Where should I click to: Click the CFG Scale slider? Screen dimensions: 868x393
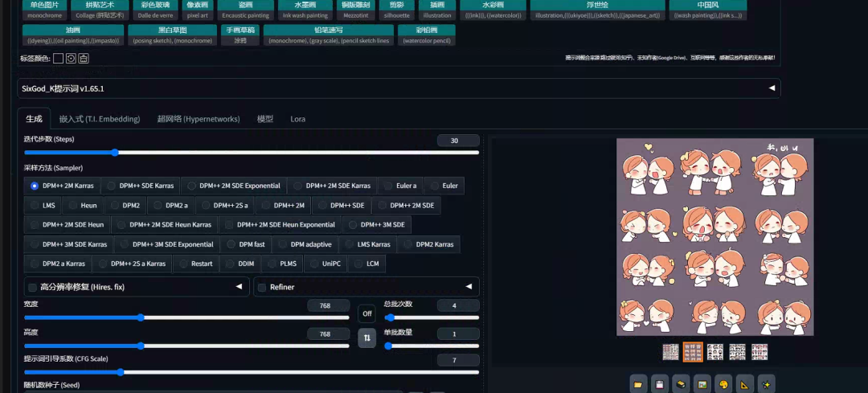coord(252,372)
